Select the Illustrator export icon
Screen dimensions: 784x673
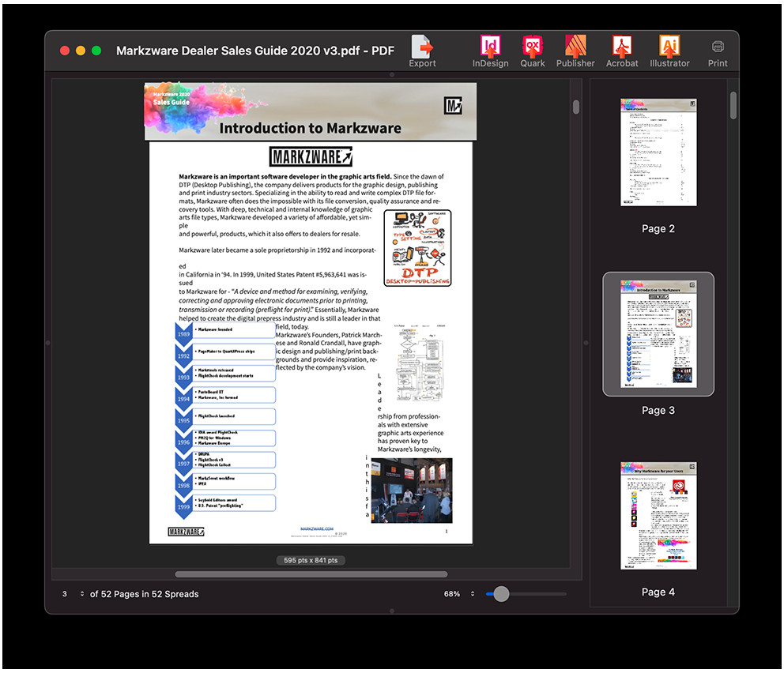(669, 51)
